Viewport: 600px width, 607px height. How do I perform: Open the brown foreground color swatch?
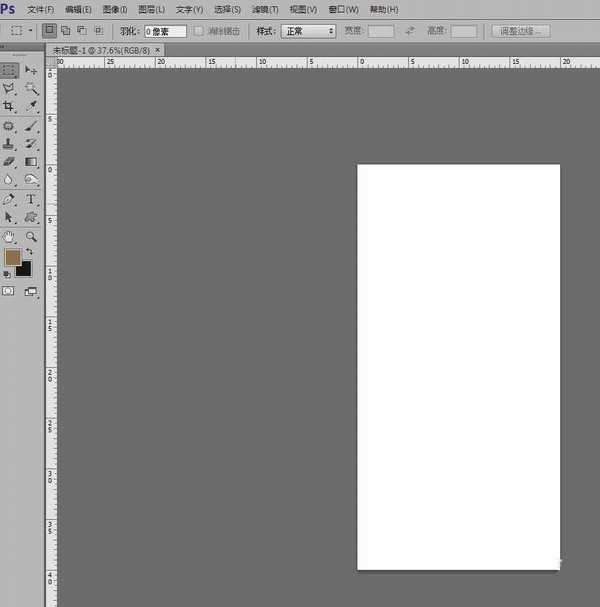point(12,258)
